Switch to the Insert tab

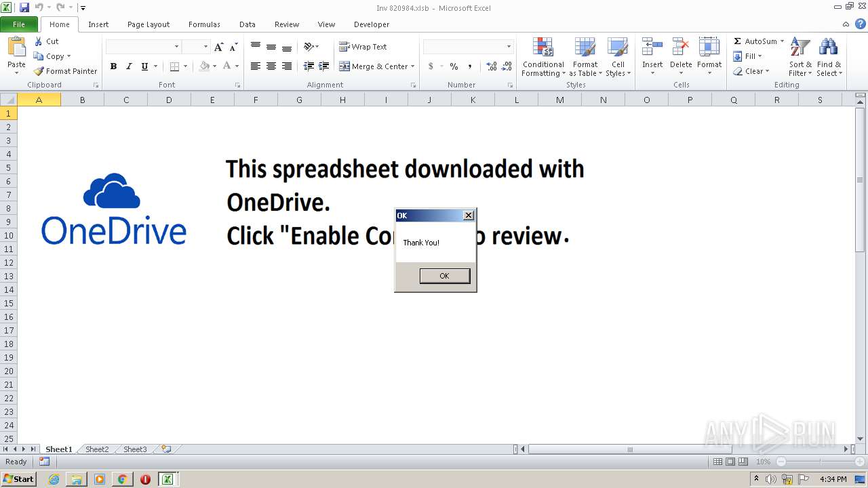[98, 24]
